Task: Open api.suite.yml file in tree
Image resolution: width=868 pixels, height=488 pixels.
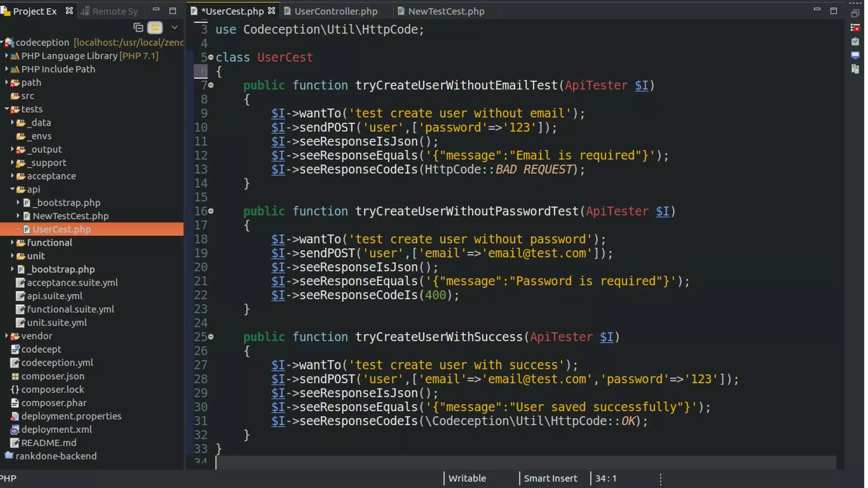Action: point(54,296)
